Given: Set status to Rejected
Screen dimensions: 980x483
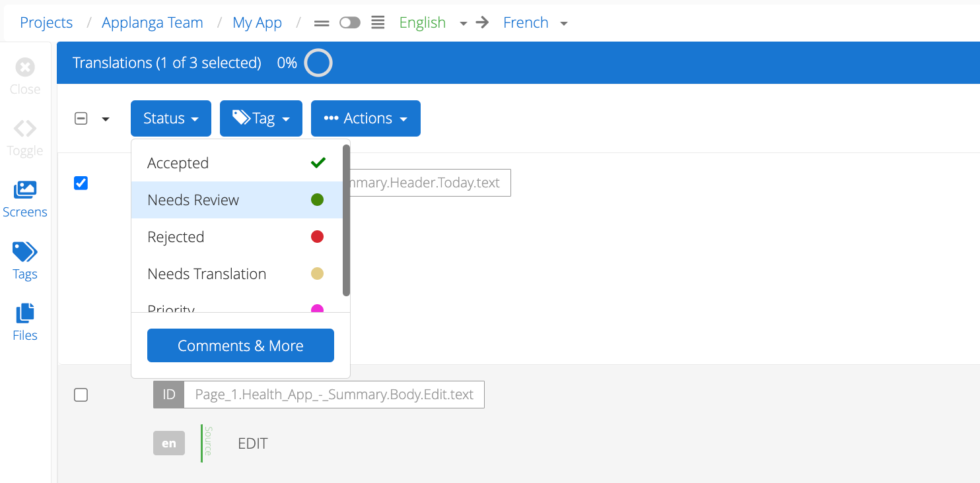Looking at the screenshot, I should (236, 237).
